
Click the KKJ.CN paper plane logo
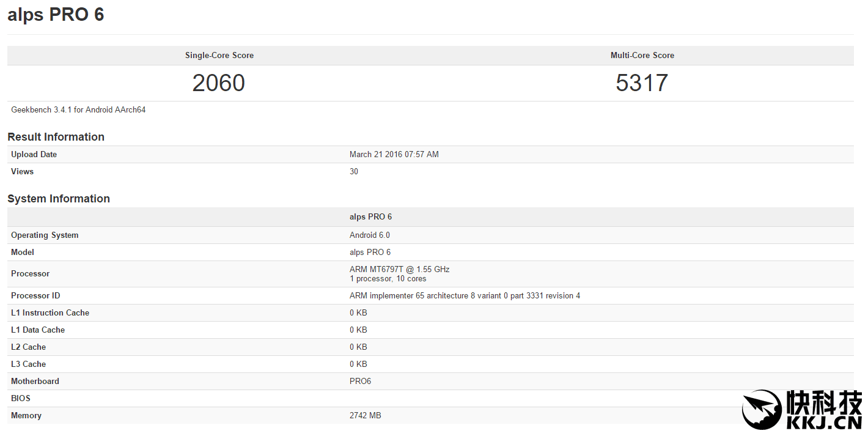[762, 410]
